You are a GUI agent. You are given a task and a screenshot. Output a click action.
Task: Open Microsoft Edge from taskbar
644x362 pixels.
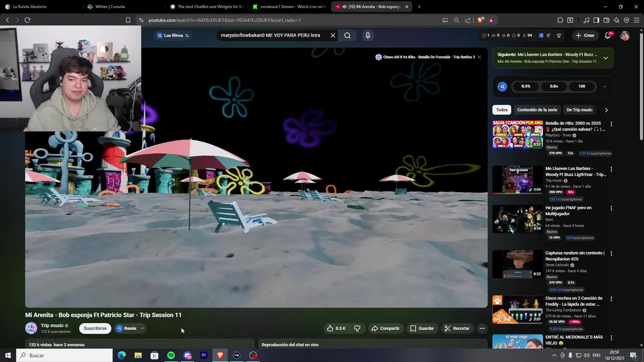122,355
